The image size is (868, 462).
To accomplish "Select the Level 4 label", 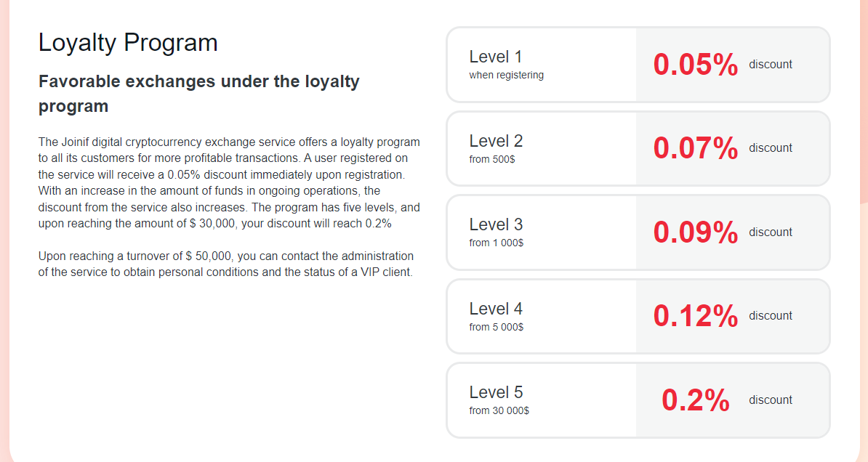I will pos(496,309).
